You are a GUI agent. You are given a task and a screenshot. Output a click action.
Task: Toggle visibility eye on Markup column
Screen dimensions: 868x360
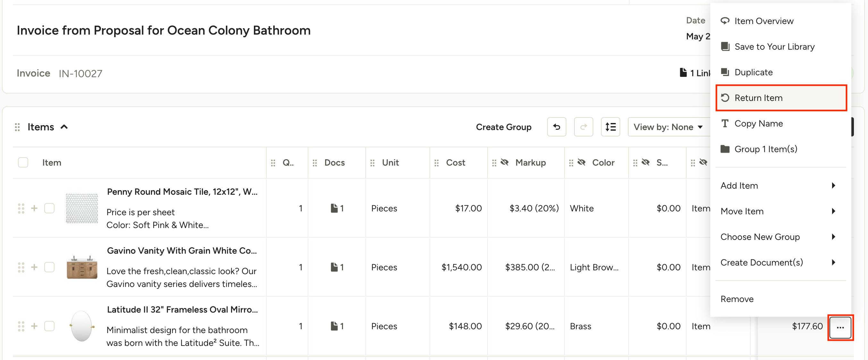[x=505, y=162]
